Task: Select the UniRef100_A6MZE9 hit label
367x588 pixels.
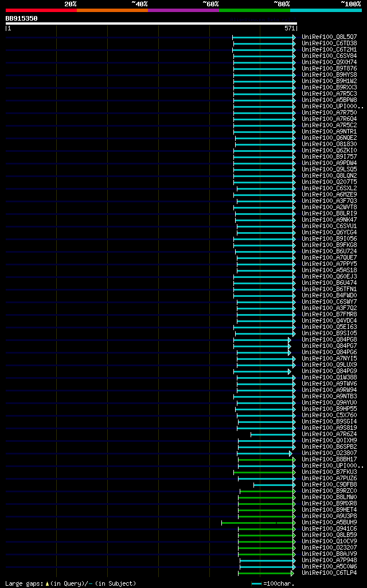Action: (330, 195)
